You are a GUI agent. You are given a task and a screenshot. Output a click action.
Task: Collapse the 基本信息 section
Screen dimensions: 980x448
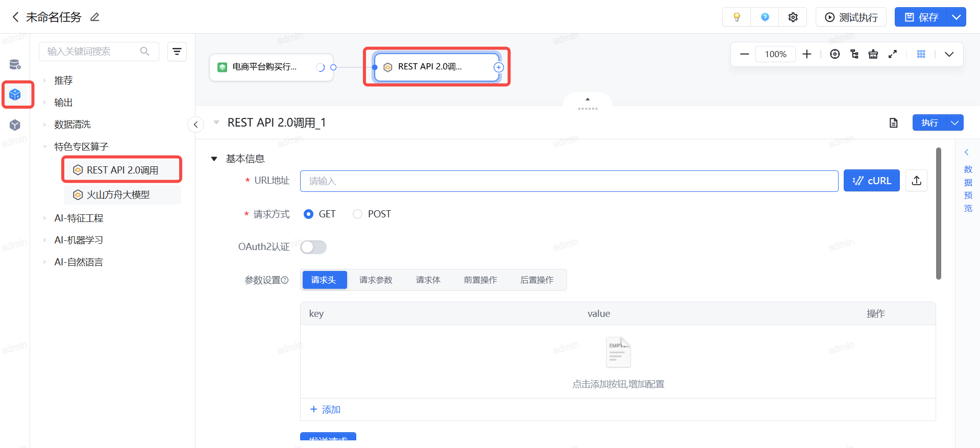(x=214, y=159)
